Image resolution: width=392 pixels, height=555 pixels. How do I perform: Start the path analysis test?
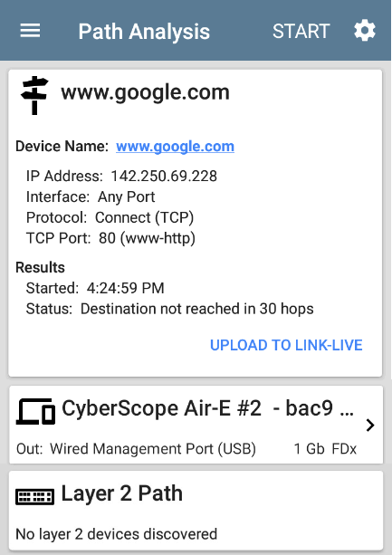pyautogui.click(x=301, y=31)
